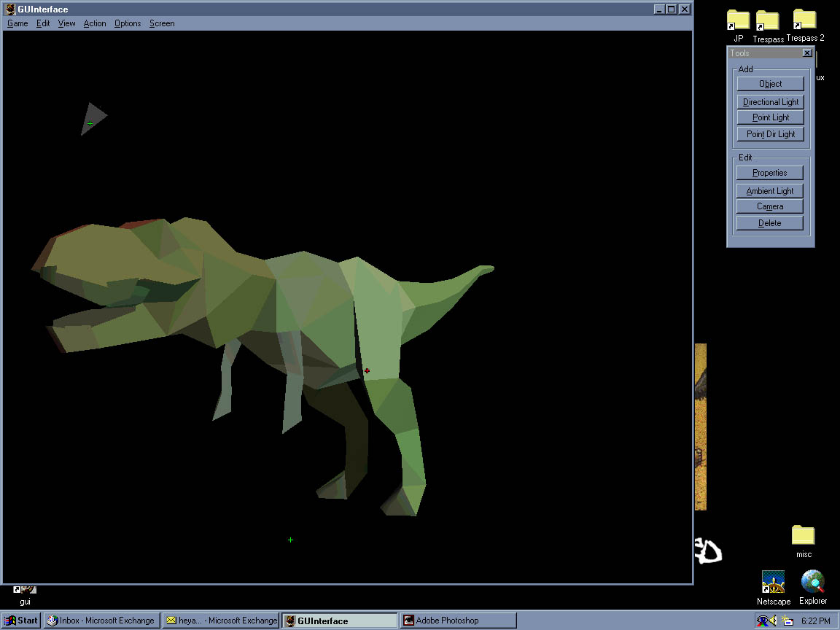
Task: Click the Start button
Action: 21,621
